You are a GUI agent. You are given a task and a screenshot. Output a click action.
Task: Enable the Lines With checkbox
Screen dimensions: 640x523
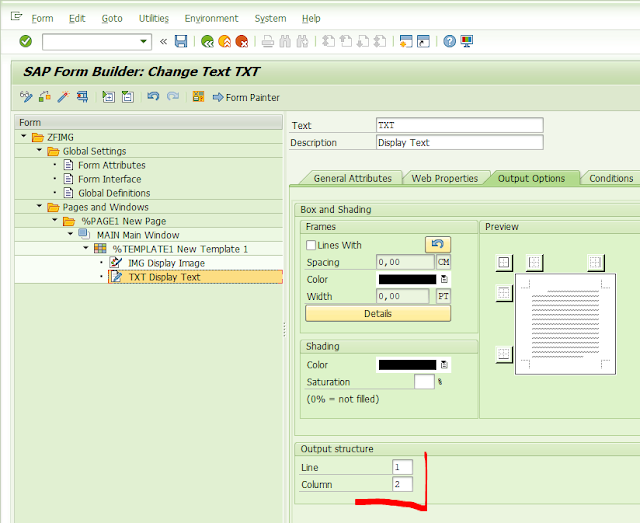point(311,245)
